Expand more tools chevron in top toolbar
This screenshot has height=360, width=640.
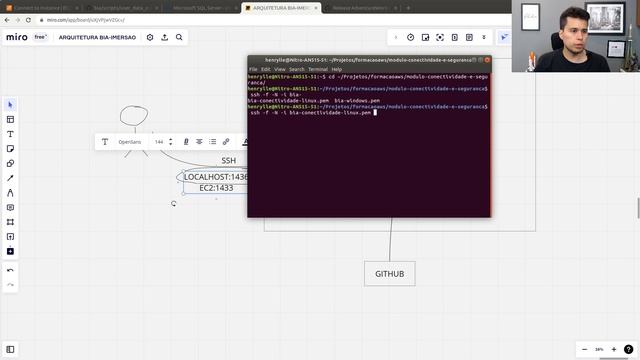point(484,37)
